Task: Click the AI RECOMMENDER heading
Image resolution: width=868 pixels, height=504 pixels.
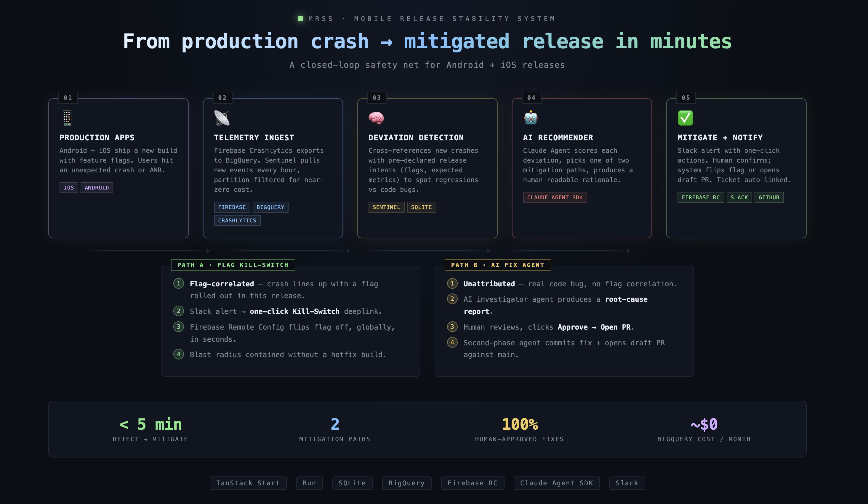Action: (x=558, y=138)
